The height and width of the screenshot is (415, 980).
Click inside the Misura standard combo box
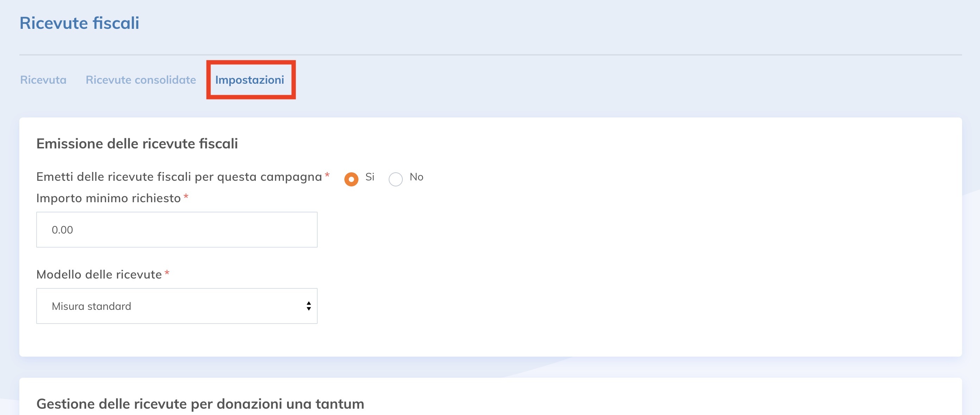point(176,306)
